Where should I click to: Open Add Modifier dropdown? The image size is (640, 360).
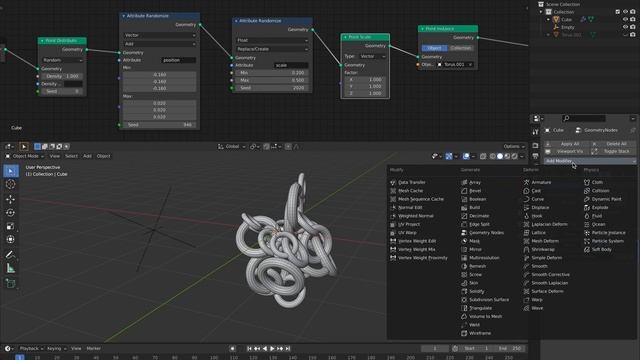click(590, 161)
